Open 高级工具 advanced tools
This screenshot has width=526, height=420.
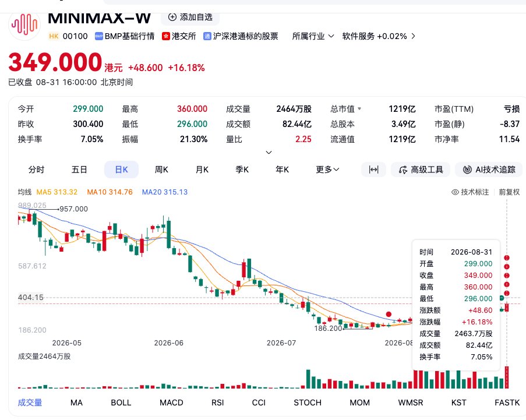[x=421, y=170]
